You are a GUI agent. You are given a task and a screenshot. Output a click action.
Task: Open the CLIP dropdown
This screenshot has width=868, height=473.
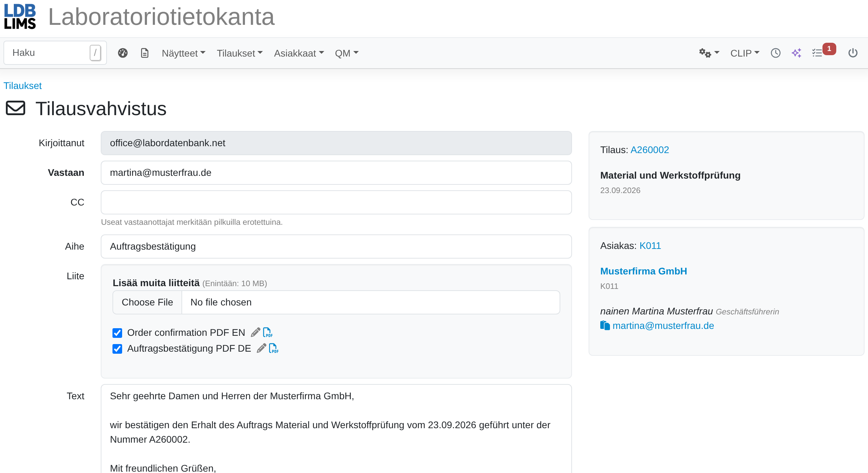745,53
